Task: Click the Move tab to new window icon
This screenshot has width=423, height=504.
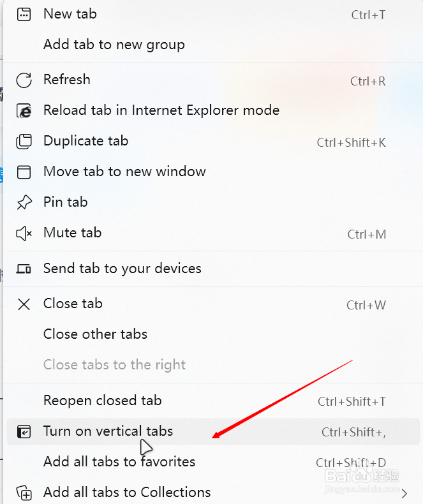Action: coord(24,172)
